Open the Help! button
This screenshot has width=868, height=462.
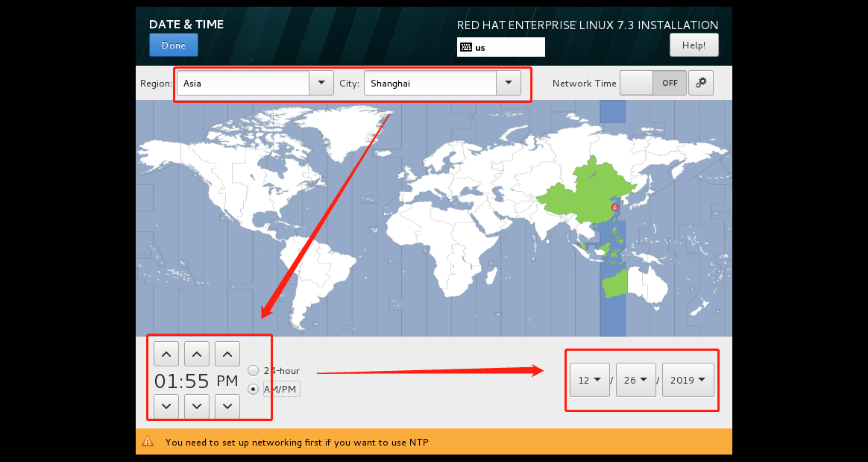[x=694, y=45]
